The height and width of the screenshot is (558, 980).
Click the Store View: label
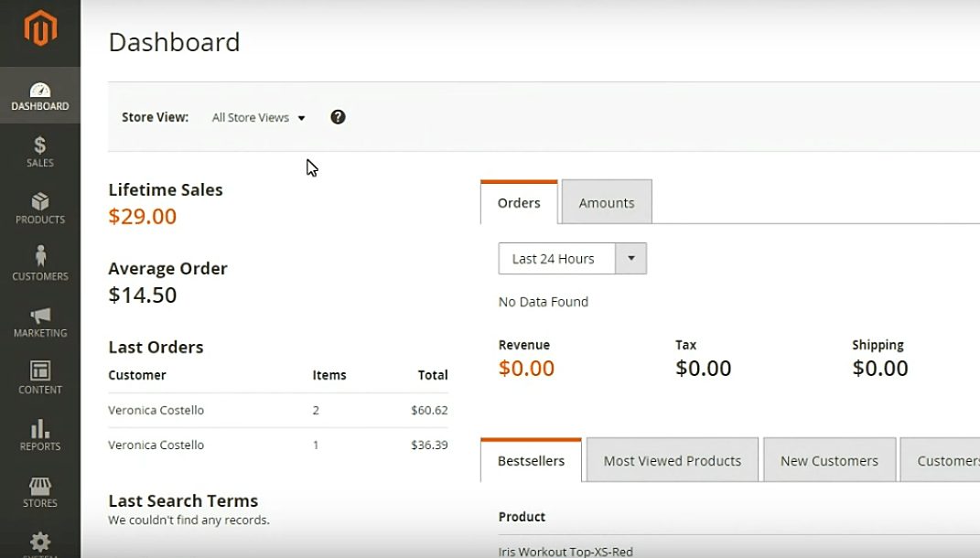point(155,117)
